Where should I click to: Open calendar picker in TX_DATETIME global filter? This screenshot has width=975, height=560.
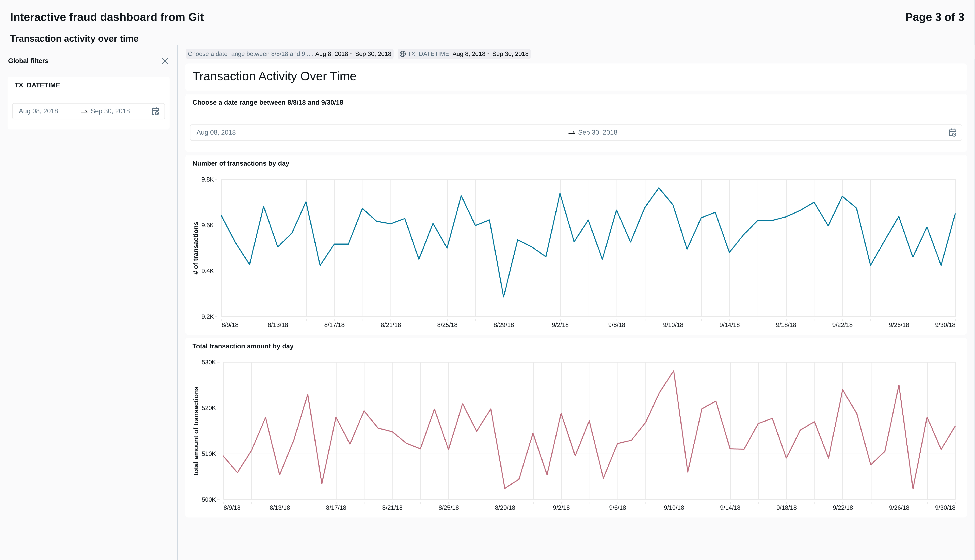point(155,111)
